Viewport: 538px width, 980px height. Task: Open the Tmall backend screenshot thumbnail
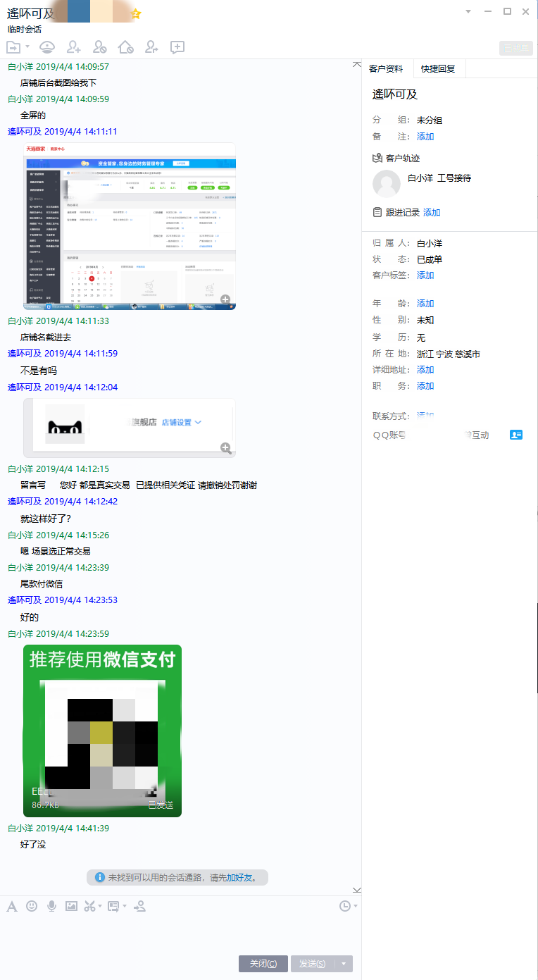(x=130, y=226)
